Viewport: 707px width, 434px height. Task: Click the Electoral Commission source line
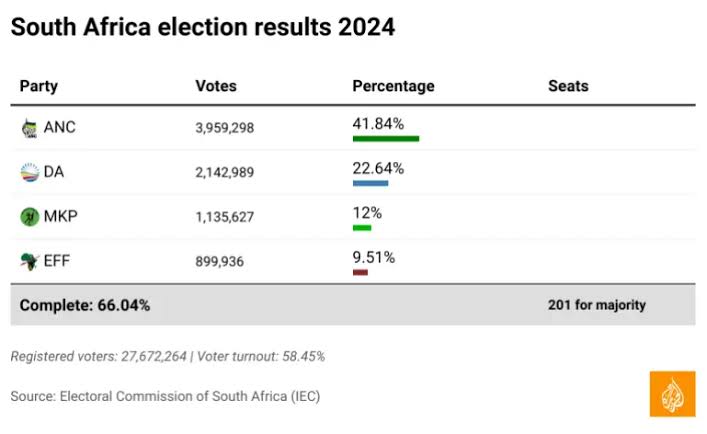click(x=165, y=396)
